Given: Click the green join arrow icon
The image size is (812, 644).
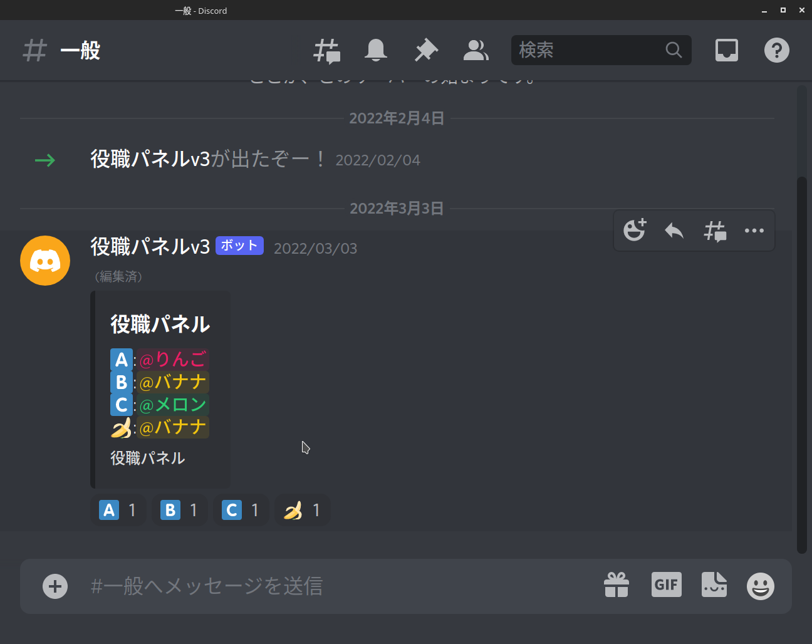Looking at the screenshot, I should point(44,160).
